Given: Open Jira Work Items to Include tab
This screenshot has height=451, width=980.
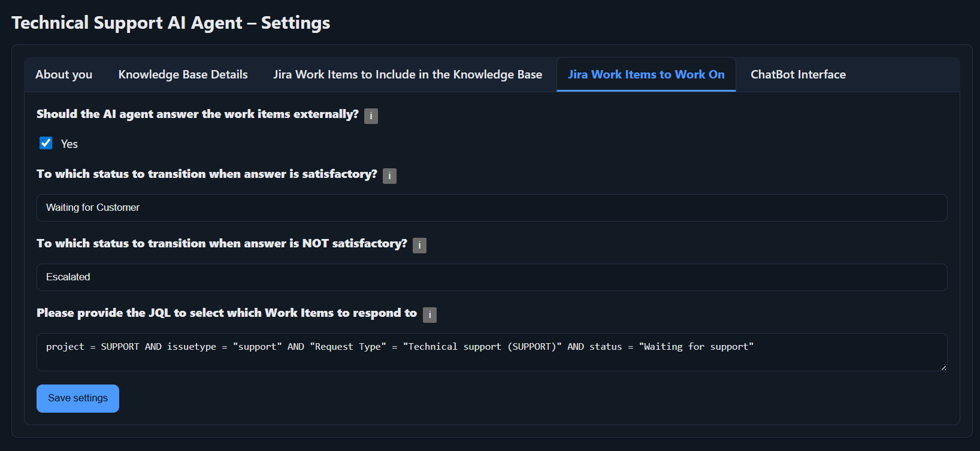Looking at the screenshot, I should pyautogui.click(x=407, y=75).
